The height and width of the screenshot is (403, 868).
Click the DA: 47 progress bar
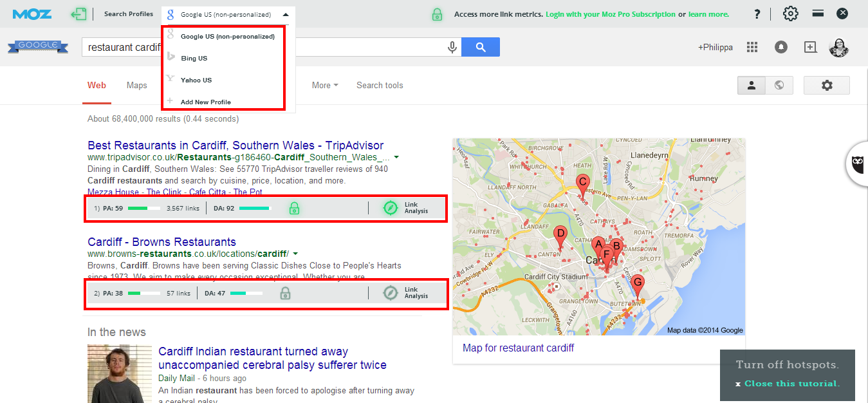pyautogui.click(x=246, y=293)
